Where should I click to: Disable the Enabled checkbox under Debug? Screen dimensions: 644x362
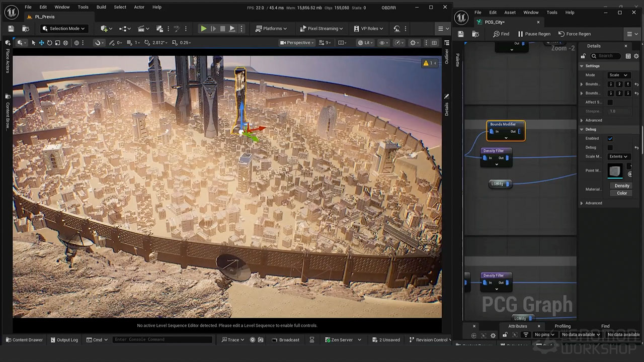click(x=610, y=138)
